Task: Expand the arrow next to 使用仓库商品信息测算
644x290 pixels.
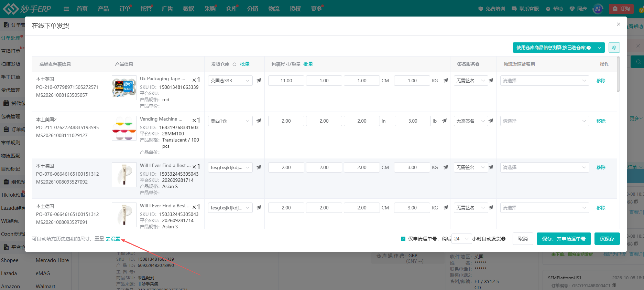Action: 599,48
